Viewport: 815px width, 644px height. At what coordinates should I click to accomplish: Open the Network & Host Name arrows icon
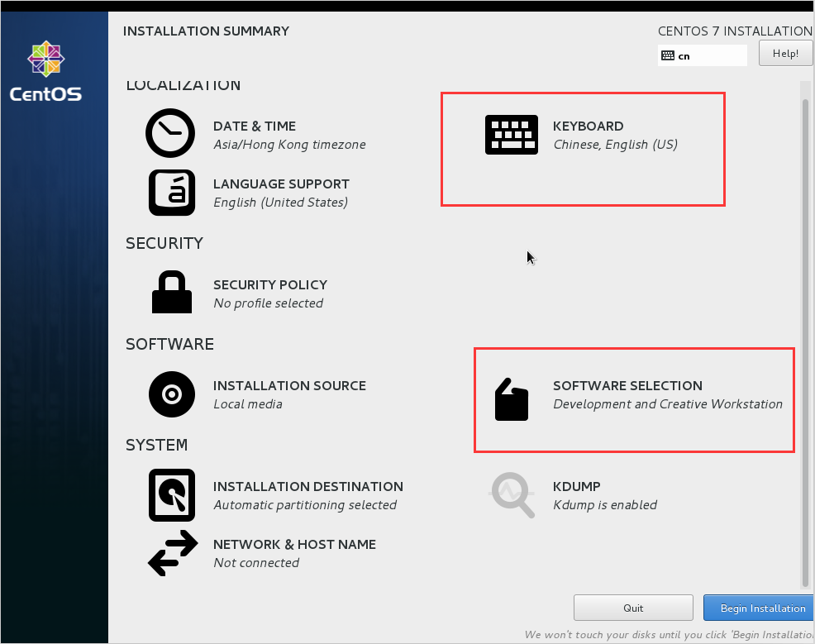click(173, 553)
